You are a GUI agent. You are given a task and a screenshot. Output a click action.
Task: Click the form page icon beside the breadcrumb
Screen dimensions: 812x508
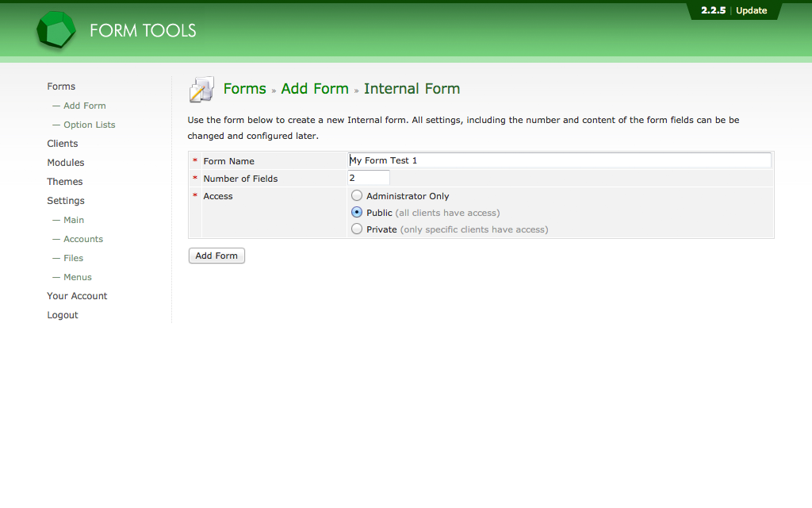point(201,89)
